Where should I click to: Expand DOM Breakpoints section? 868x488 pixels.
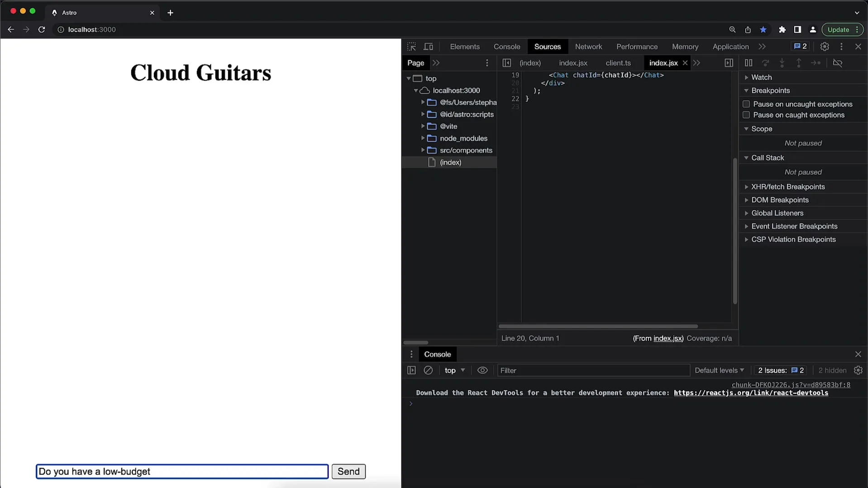point(746,200)
